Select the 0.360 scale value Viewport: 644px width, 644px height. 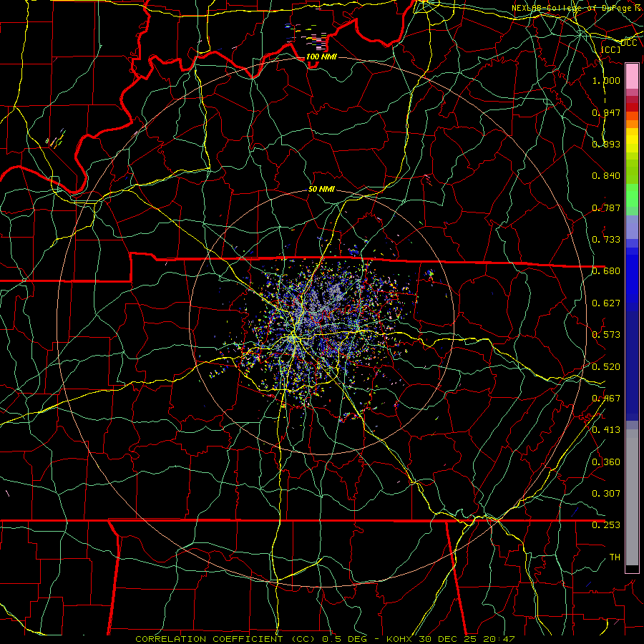coord(606,462)
